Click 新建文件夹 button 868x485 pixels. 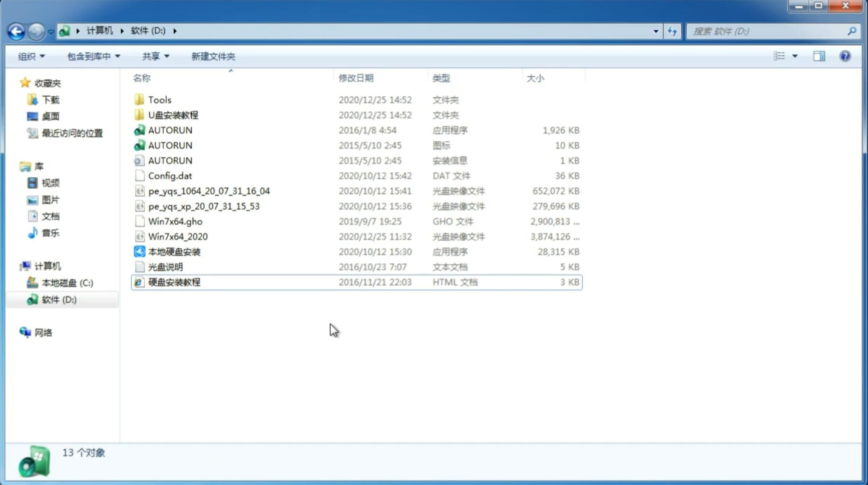tap(213, 56)
